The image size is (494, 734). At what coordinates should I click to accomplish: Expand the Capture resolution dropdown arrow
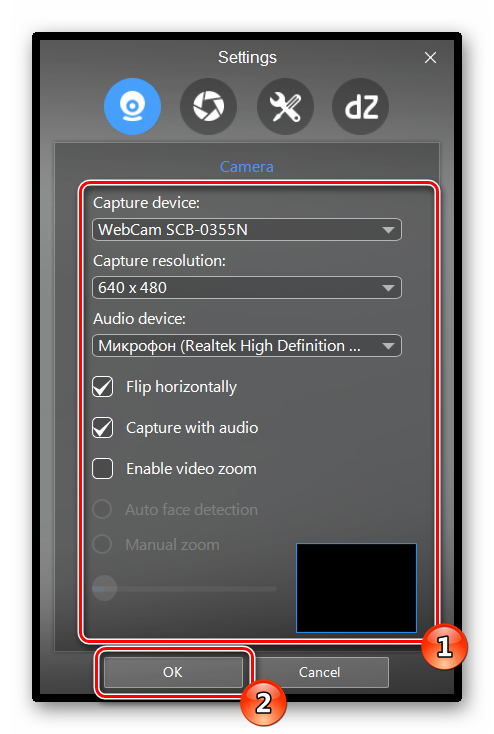tap(388, 288)
